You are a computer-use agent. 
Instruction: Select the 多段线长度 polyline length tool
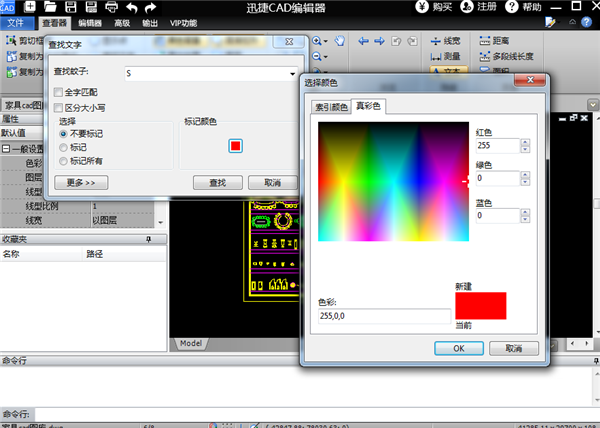[506, 57]
